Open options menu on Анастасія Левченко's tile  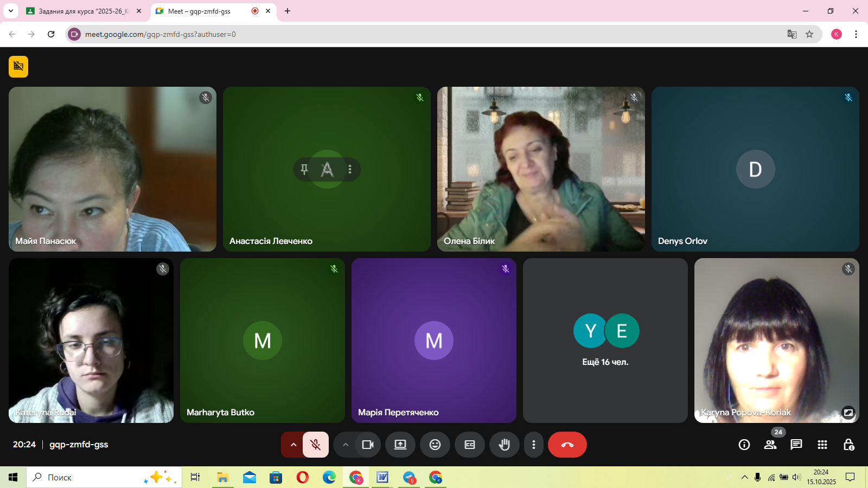coord(350,169)
